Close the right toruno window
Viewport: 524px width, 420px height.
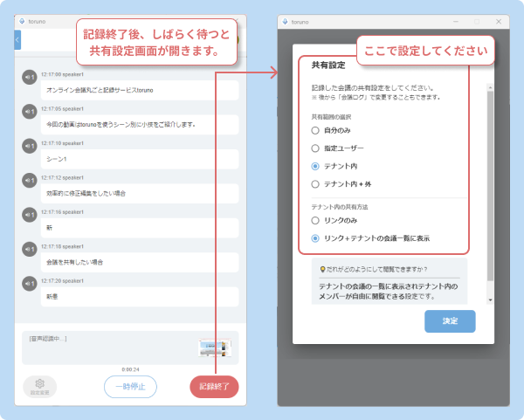tap(499, 22)
